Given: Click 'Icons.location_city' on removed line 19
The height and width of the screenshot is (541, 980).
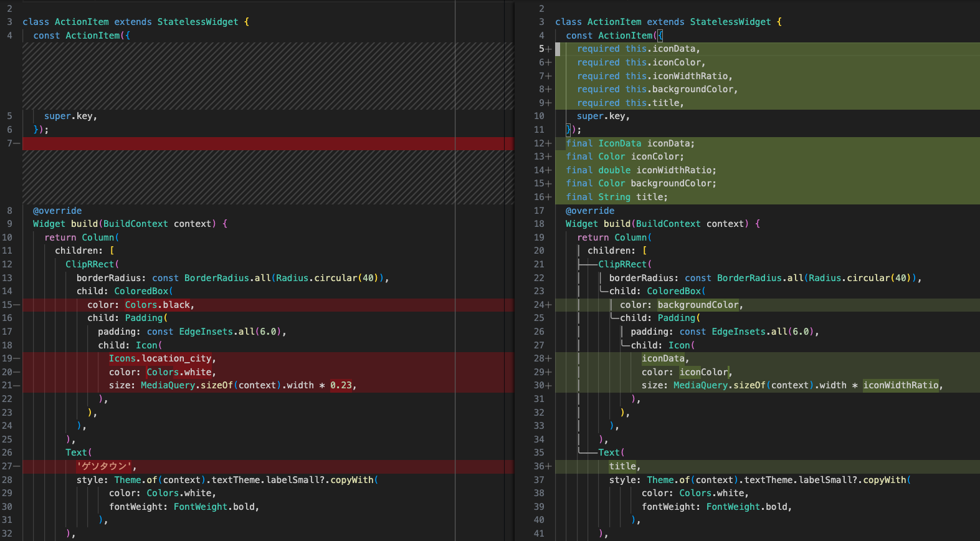Looking at the screenshot, I should coord(161,358).
